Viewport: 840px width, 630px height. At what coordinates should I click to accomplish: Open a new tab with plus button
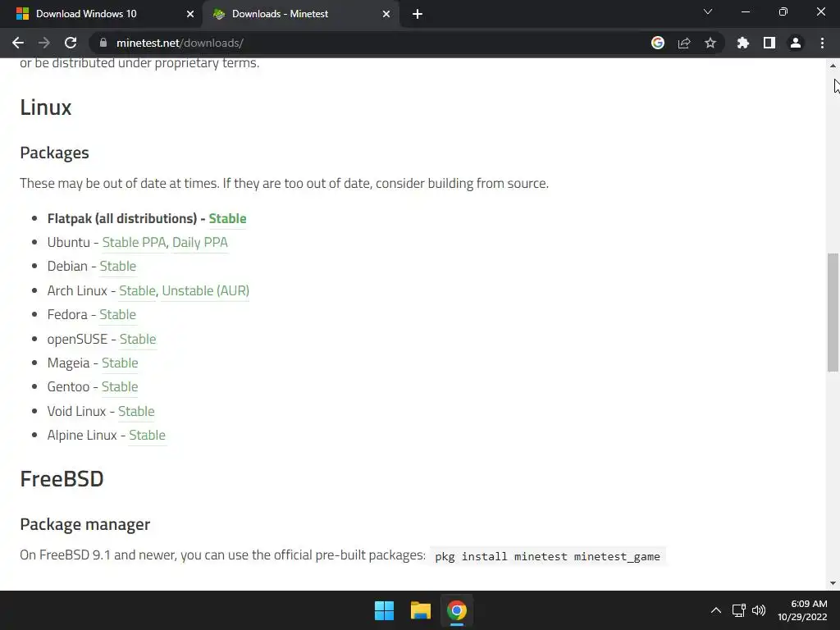click(x=418, y=14)
